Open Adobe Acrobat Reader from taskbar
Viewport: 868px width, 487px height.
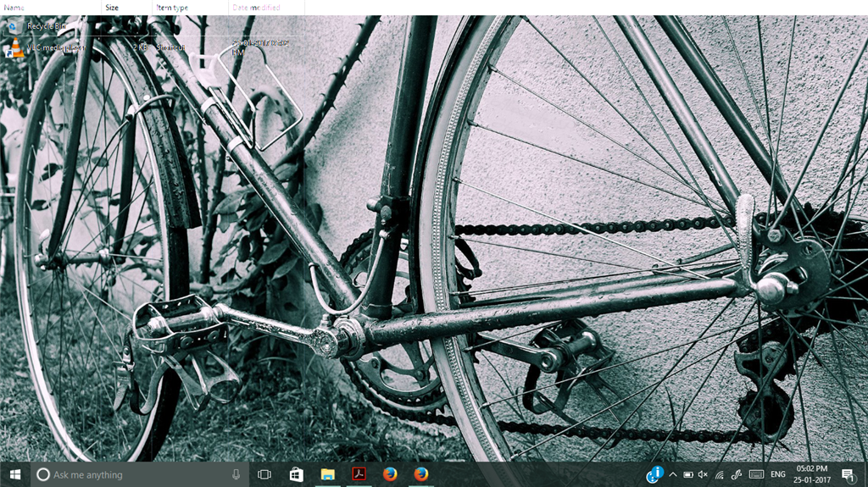[x=359, y=474]
